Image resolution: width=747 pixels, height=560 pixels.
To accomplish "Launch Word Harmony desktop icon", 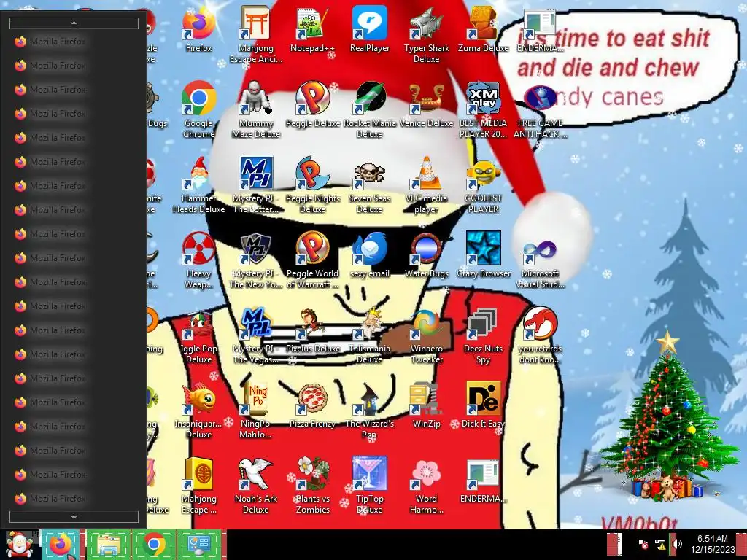I will (426, 486).
